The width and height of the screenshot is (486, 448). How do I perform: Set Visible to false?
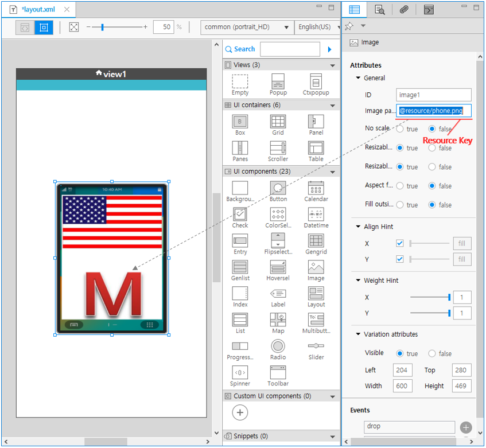pos(433,353)
